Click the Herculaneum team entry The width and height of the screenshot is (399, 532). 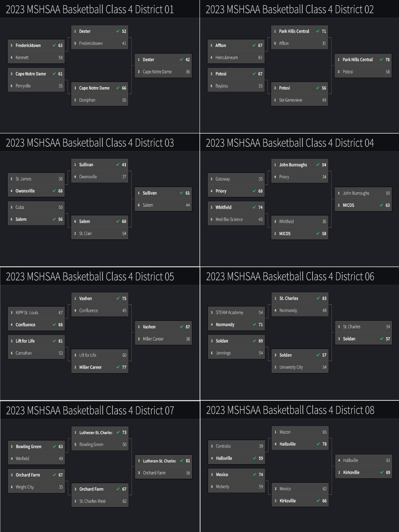click(236, 58)
